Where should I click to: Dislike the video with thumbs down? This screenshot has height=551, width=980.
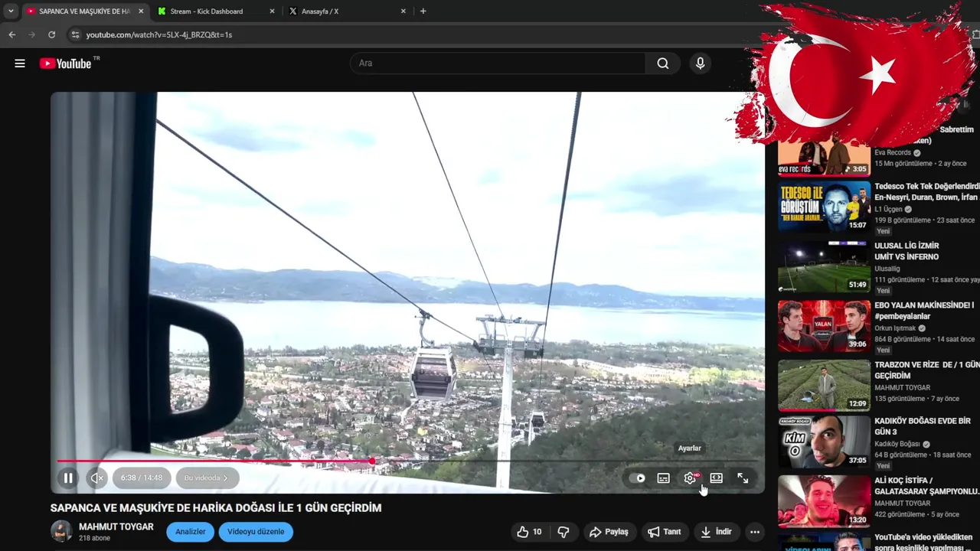coord(563,532)
